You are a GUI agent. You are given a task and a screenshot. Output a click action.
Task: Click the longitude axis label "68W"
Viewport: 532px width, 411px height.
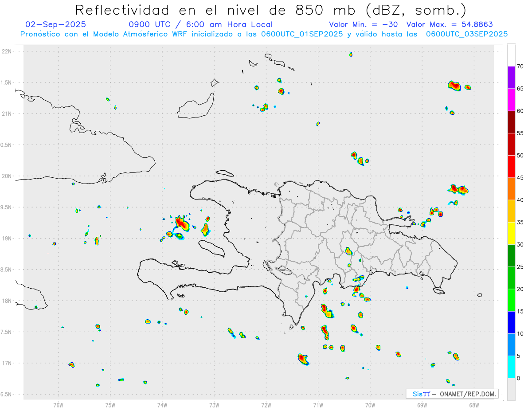(x=474, y=405)
